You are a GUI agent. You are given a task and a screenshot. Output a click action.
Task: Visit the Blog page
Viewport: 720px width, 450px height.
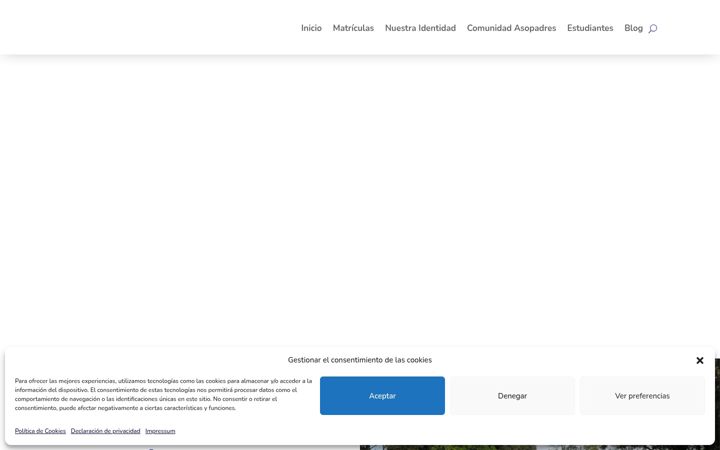point(633,28)
